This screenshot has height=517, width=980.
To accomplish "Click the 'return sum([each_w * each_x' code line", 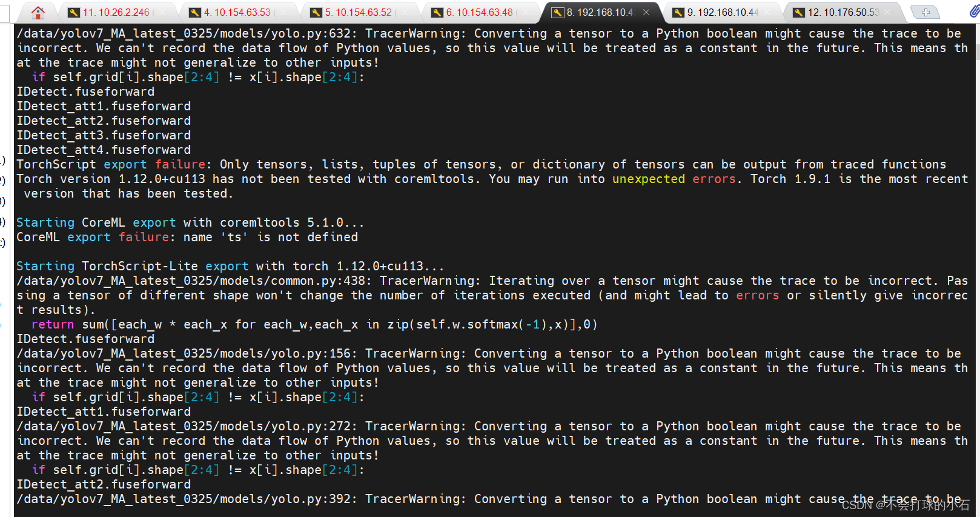I will click(314, 324).
